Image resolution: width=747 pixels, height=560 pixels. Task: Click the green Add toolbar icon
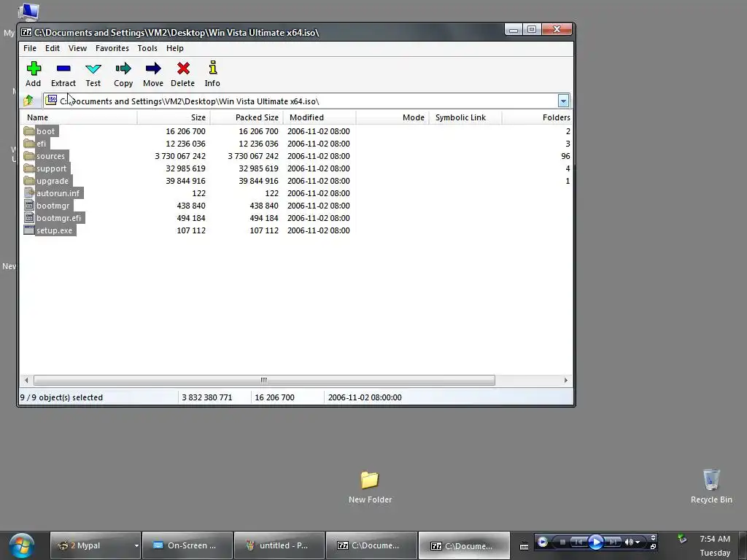click(34, 69)
